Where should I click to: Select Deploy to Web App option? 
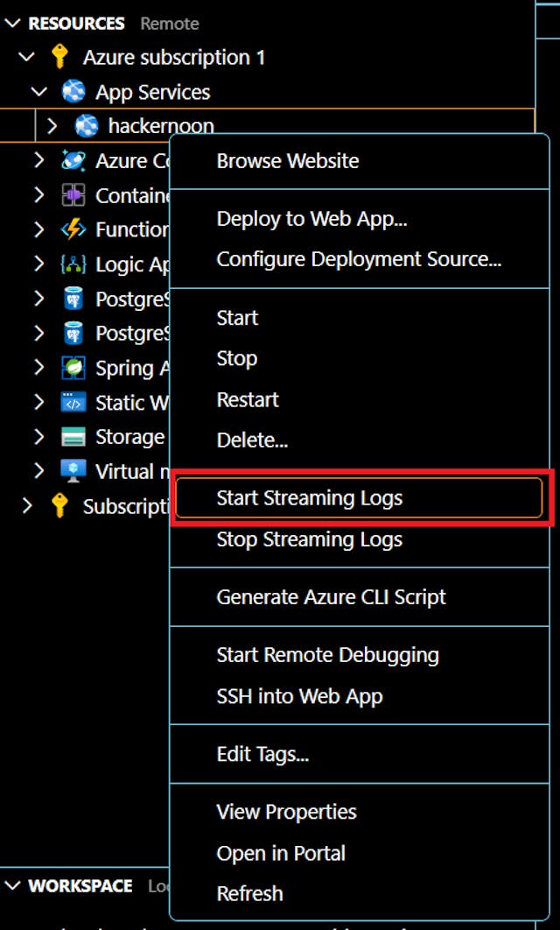[311, 219]
